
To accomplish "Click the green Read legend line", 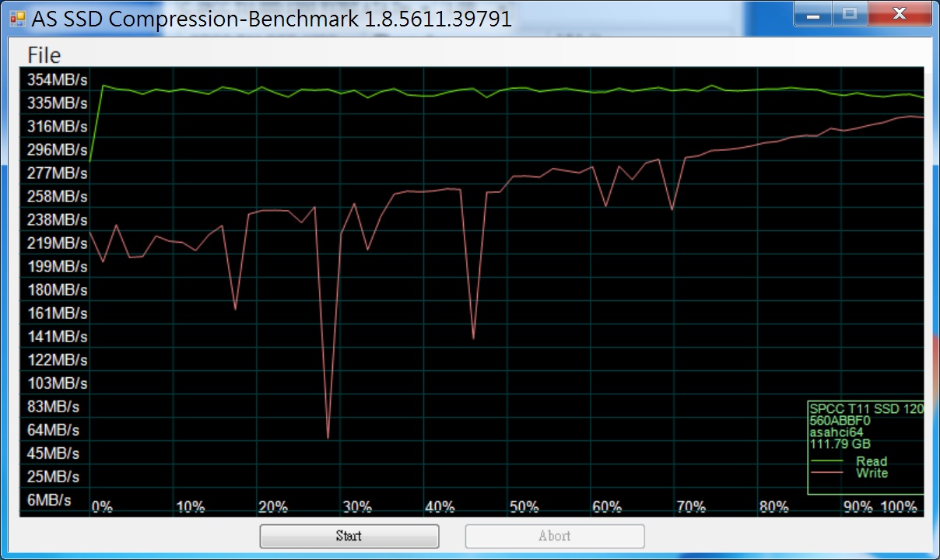I will point(826,461).
